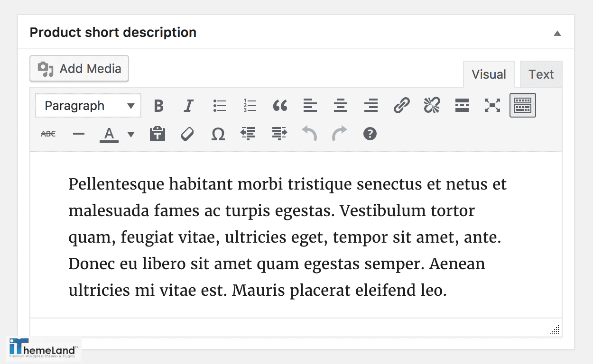Toggle bold formatting in editor toolbar
The image size is (593, 364).
click(x=158, y=106)
